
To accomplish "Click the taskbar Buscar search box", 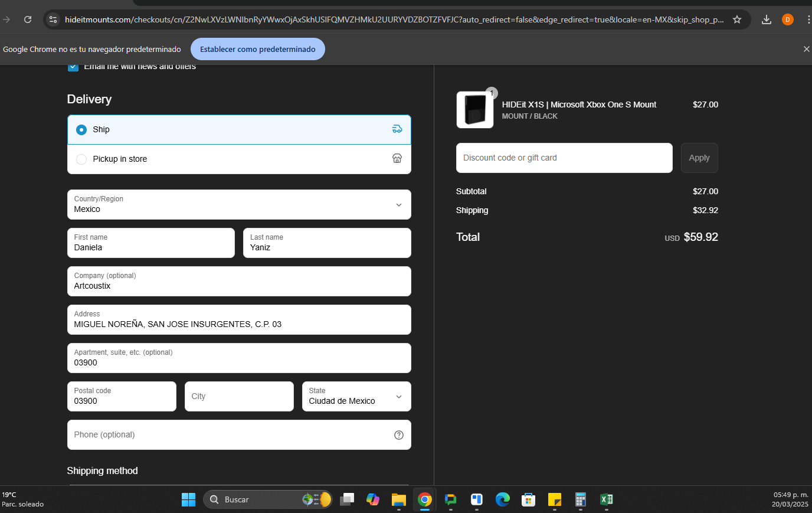I will 269,499.
